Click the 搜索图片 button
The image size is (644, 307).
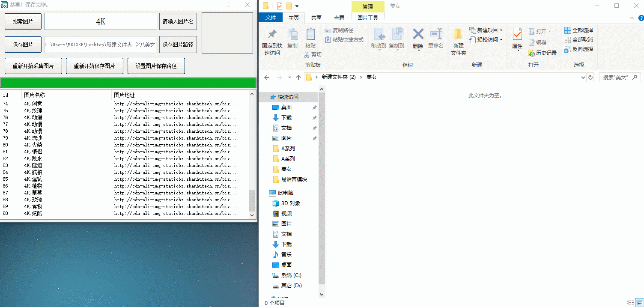[x=23, y=21]
